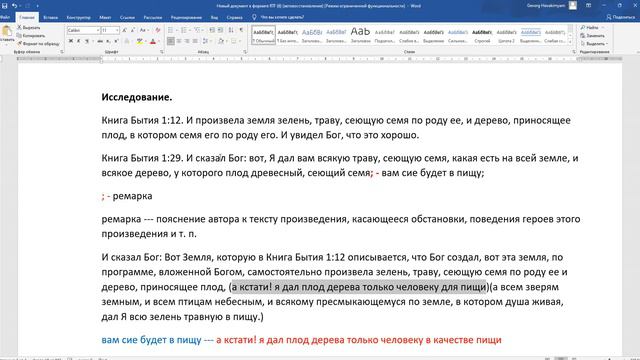The width and height of the screenshot is (640, 360).
Task: Increase font size with A-up icon
Action: (125, 30)
